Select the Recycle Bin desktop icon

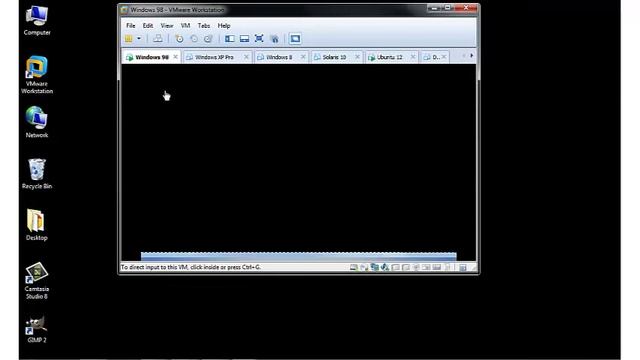[x=37, y=173]
